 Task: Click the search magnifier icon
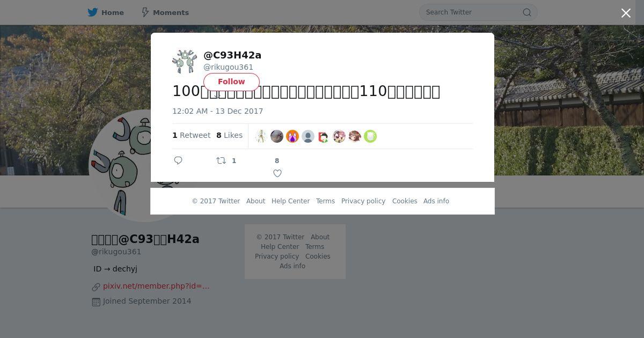tap(527, 12)
